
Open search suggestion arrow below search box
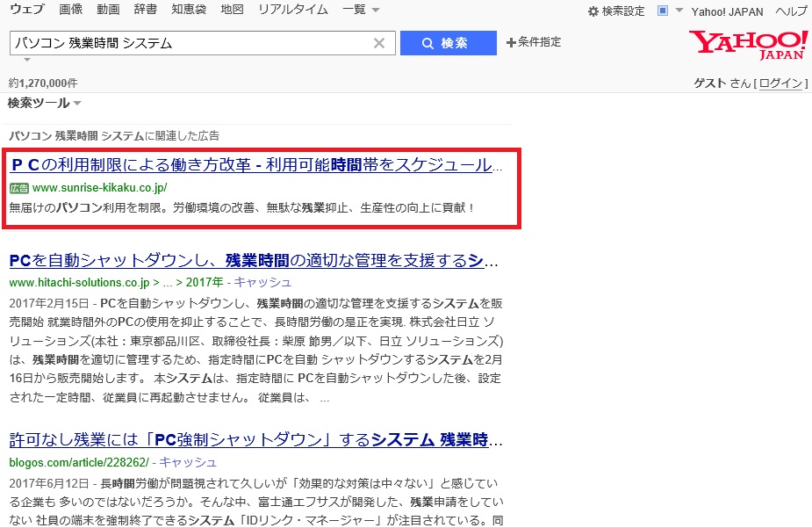pos(26,60)
